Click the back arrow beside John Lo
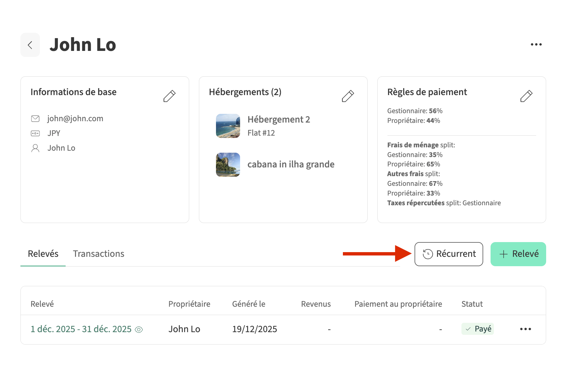Screen dimensions: 588x373 pos(30,45)
